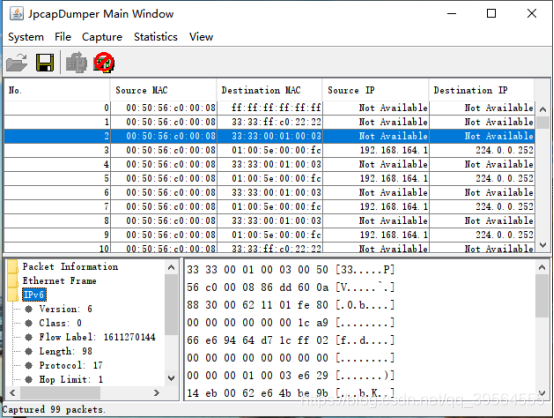
Task: Click the No. column header
Action: (57, 90)
